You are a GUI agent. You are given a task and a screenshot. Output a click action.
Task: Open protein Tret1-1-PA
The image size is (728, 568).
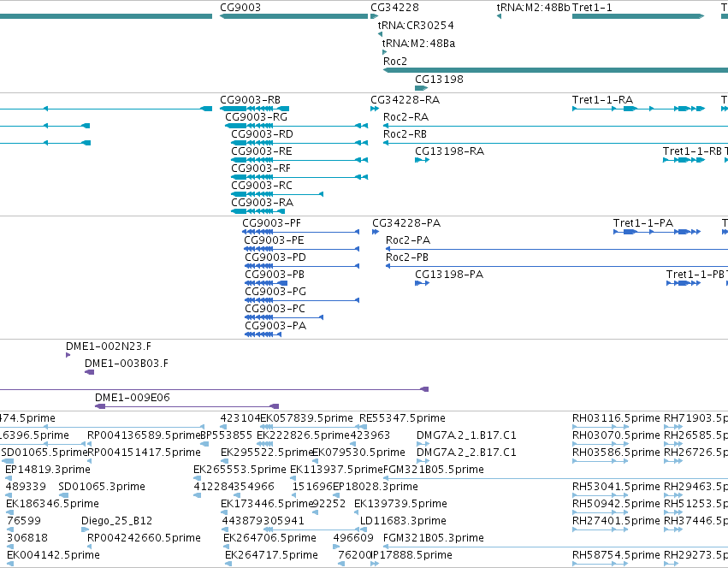click(642, 223)
